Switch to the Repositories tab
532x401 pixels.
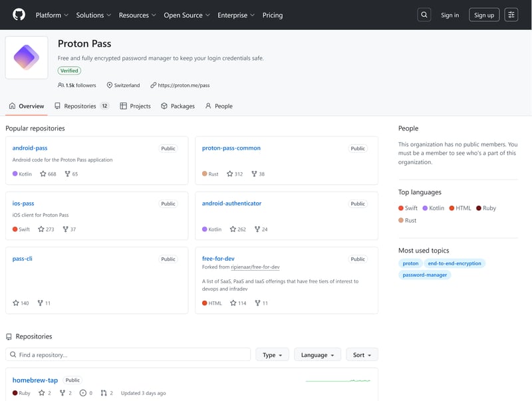[81, 106]
